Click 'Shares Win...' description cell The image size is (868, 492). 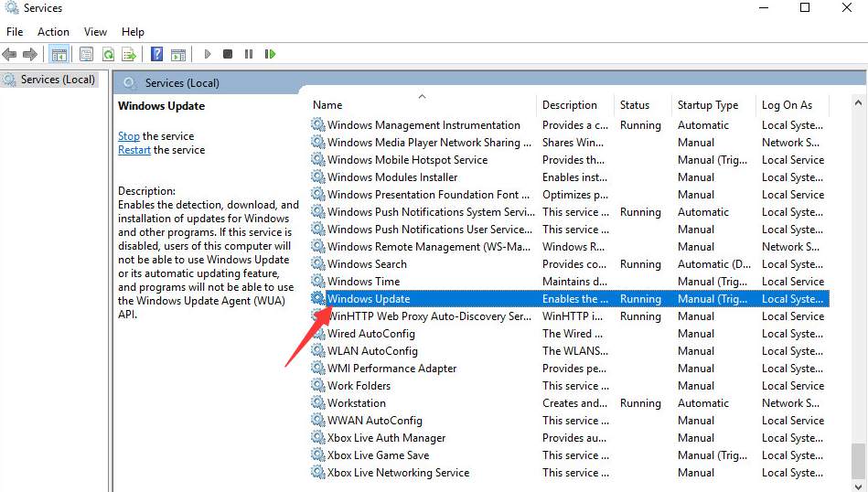tap(573, 143)
